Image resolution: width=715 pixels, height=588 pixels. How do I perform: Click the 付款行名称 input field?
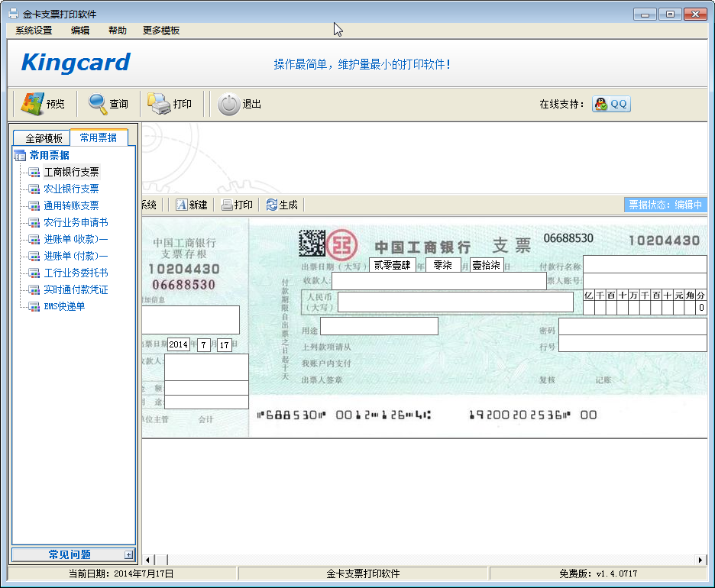645,264
